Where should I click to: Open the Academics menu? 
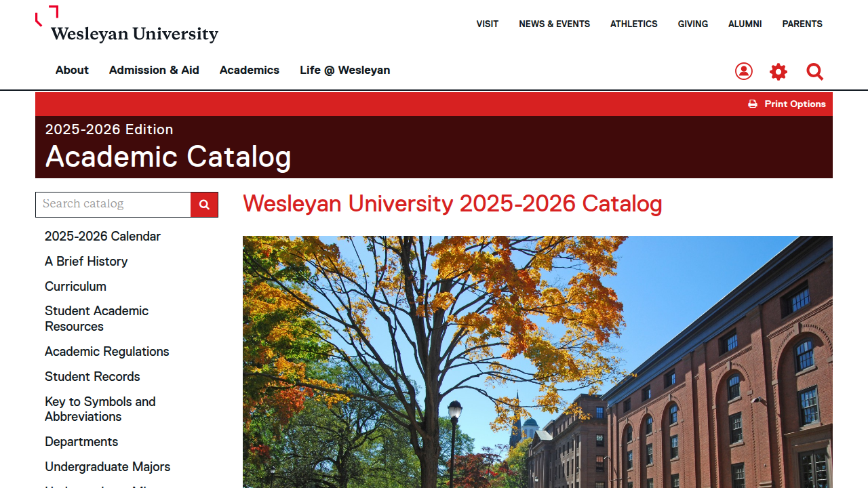[250, 70]
